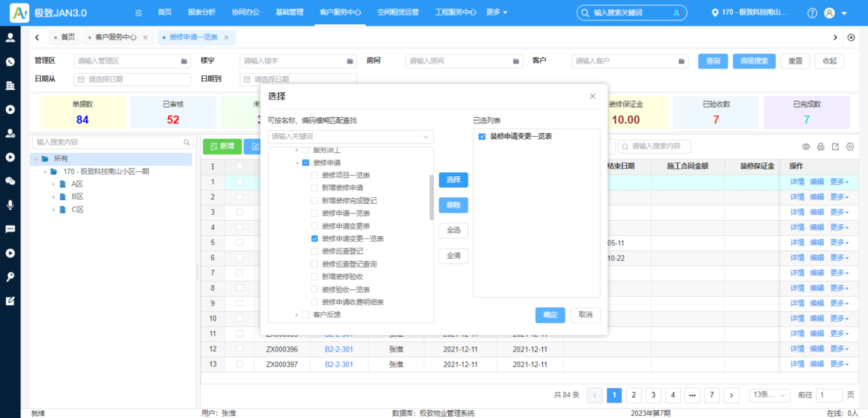868x418 pixels.
Task: Expand the B区 tree node
Action: pyautogui.click(x=54, y=196)
